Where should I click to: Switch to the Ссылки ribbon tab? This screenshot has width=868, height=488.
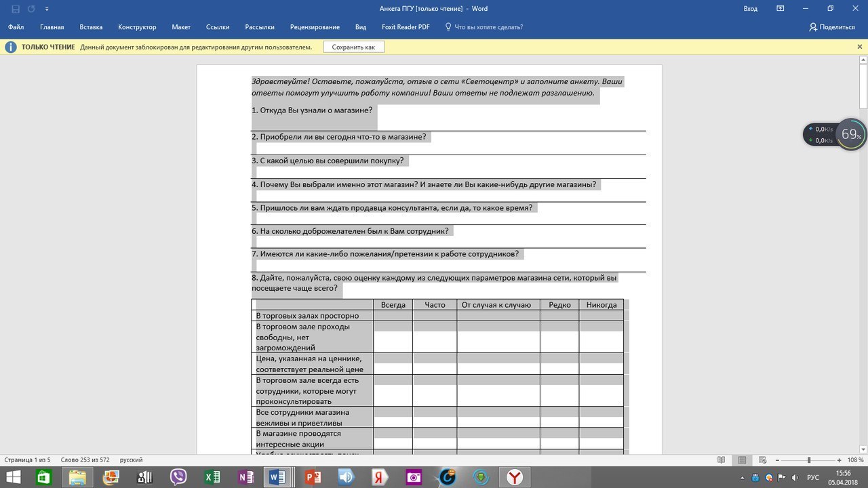click(218, 27)
